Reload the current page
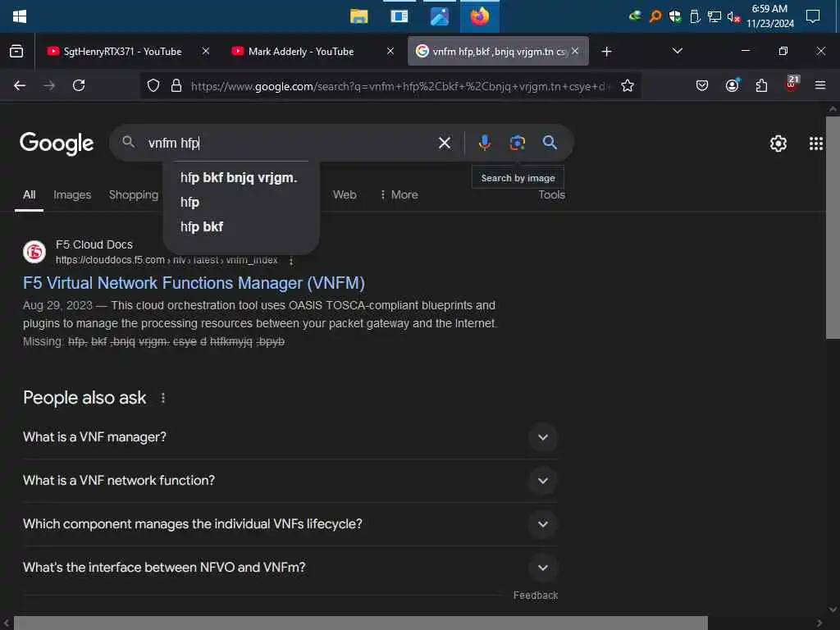 point(79,85)
